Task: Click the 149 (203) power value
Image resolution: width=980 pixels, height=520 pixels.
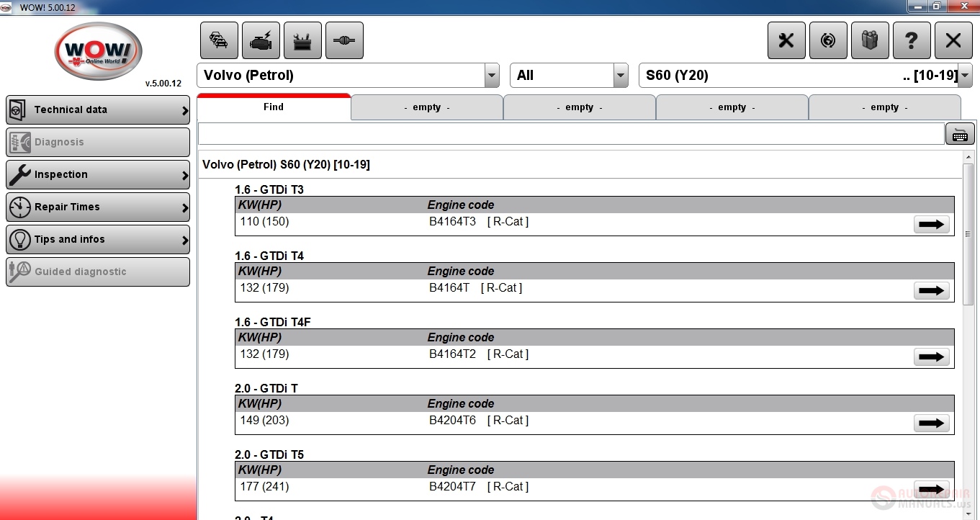Action: click(264, 421)
